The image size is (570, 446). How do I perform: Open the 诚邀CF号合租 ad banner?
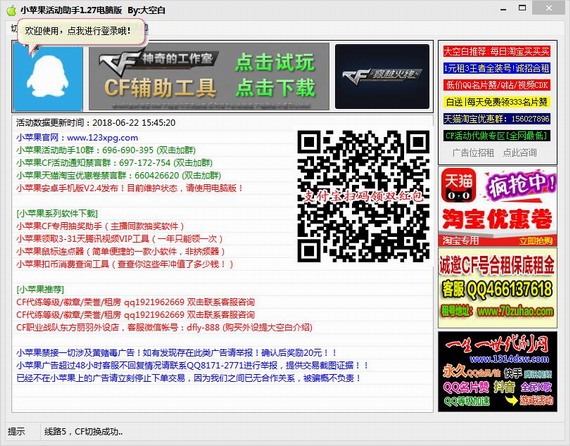pyautogui.click(x=498, y=288)
